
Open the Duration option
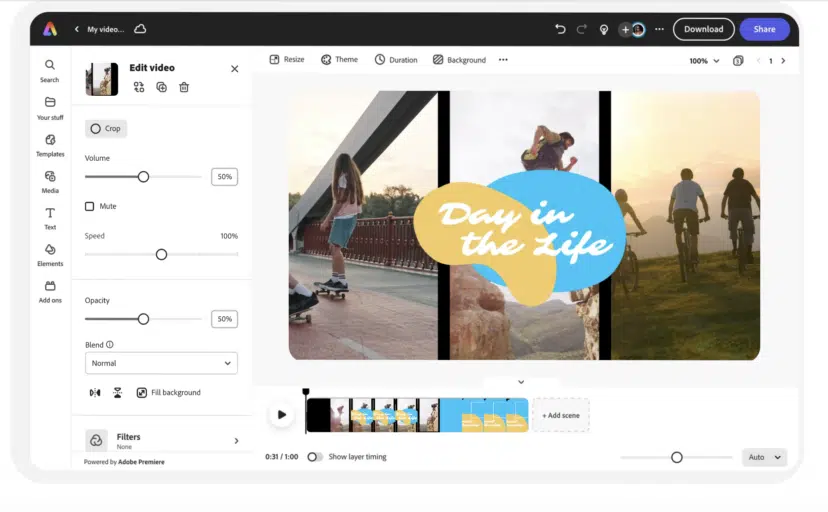[396, 60]
